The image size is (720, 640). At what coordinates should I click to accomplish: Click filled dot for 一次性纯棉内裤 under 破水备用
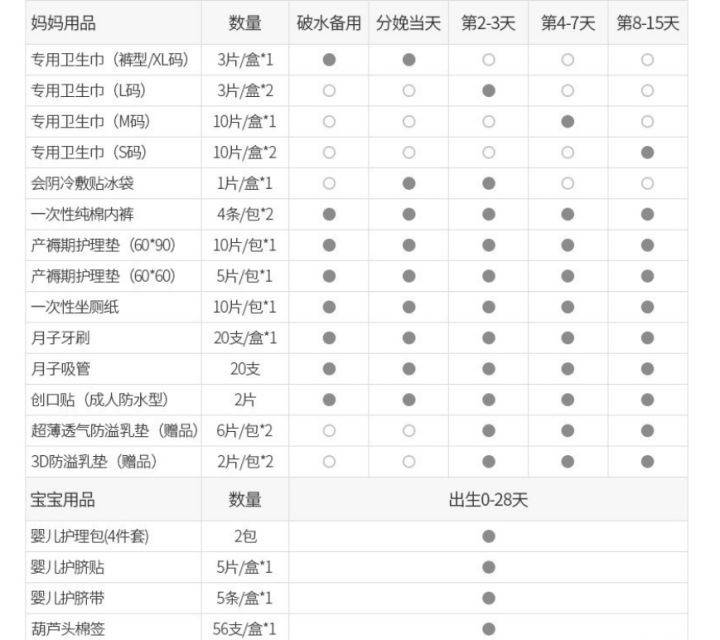pyautogui.click(x=329, y=214)
